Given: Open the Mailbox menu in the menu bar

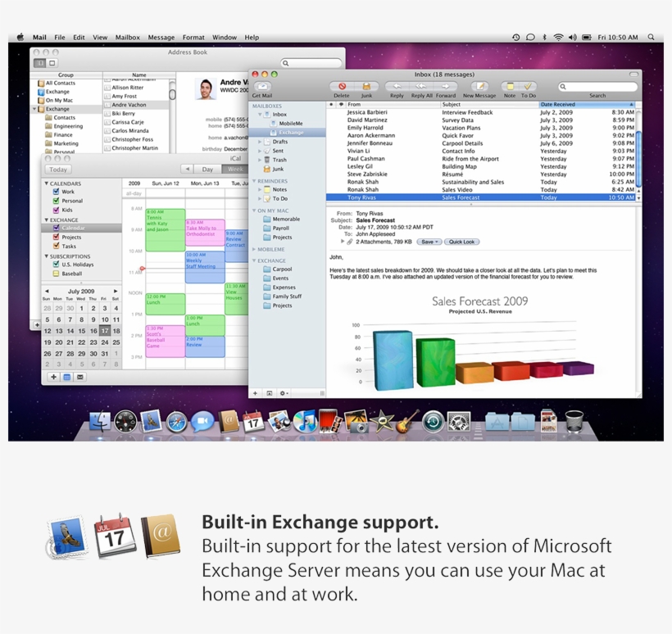Looking at the screenshot, I should (x=128, y=37).
